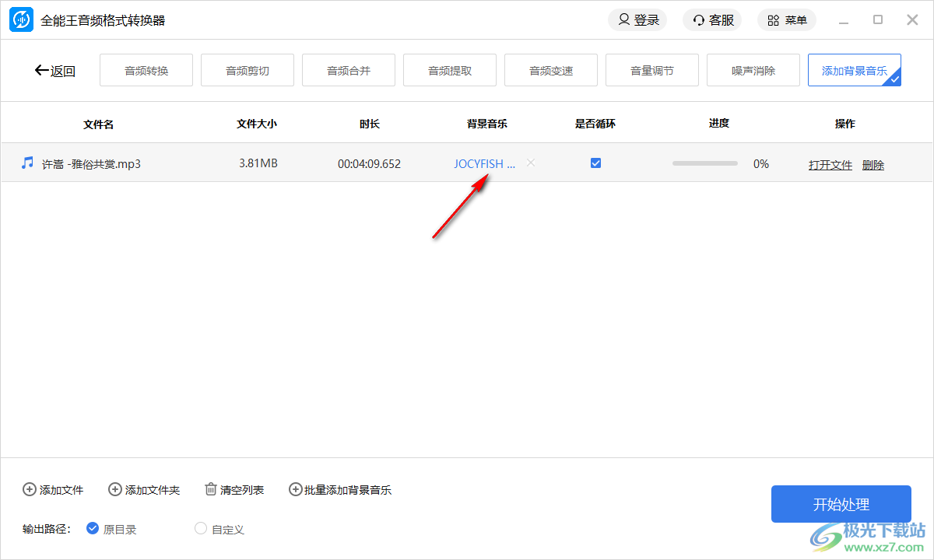Click 清空列表 trash button
The width and height of the screenshot is (934, 560).
tap(234, 490)
